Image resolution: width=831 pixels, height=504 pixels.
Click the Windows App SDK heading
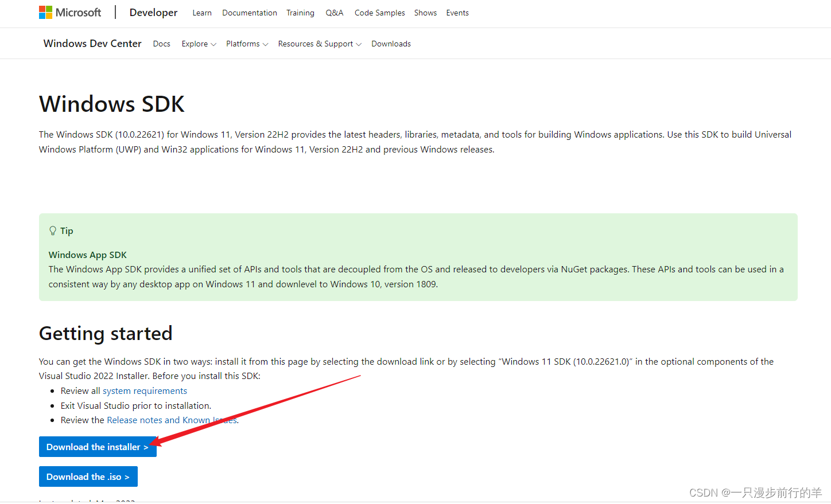[88, 255]
